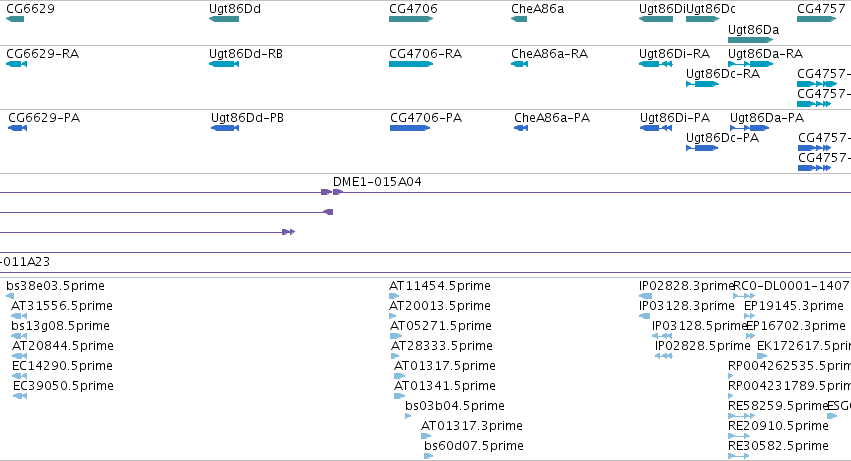The height and width of the screenshot is (461, 851).
Task: Open the AT01341.5prime EST label
Action: [444, 386]
